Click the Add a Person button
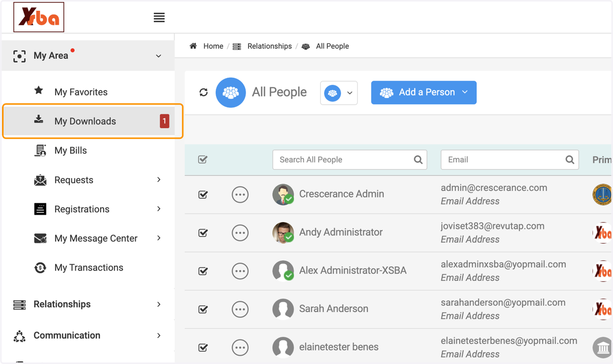613x364 pixels. point(423,92)
